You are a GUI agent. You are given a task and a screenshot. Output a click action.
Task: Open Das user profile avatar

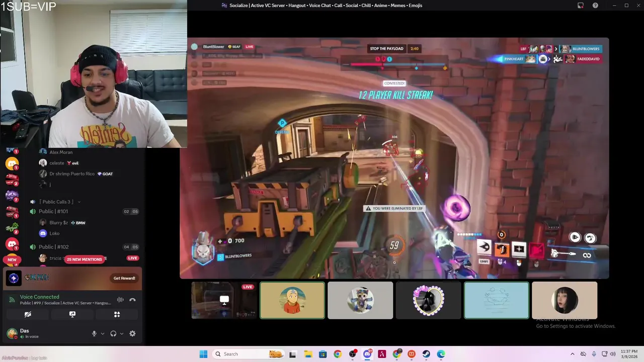[12, 333]
